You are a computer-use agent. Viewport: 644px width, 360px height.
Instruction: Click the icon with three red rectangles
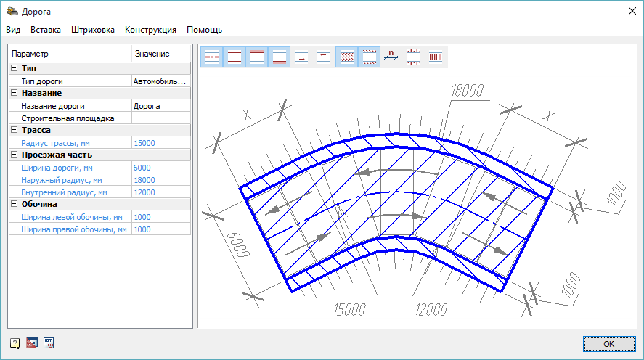(436, 57)
